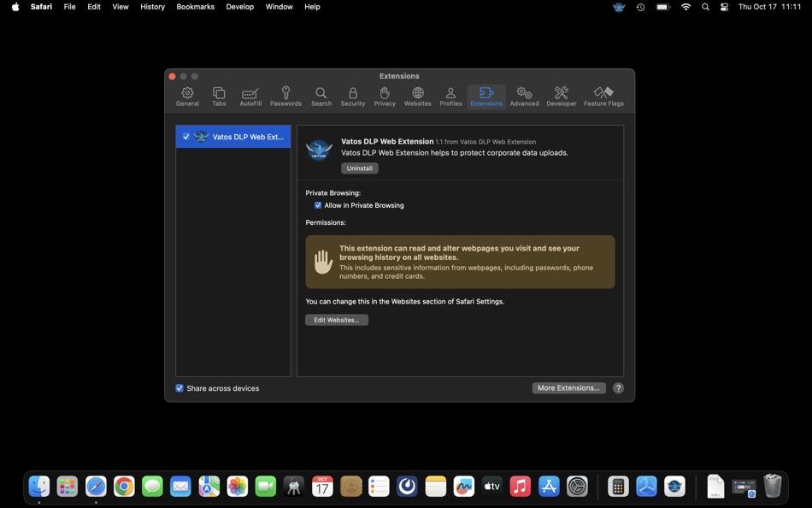The width and height of the screenshot is (812, 508).
Task: Open the Search settings pane
Action: coord(321,97)
